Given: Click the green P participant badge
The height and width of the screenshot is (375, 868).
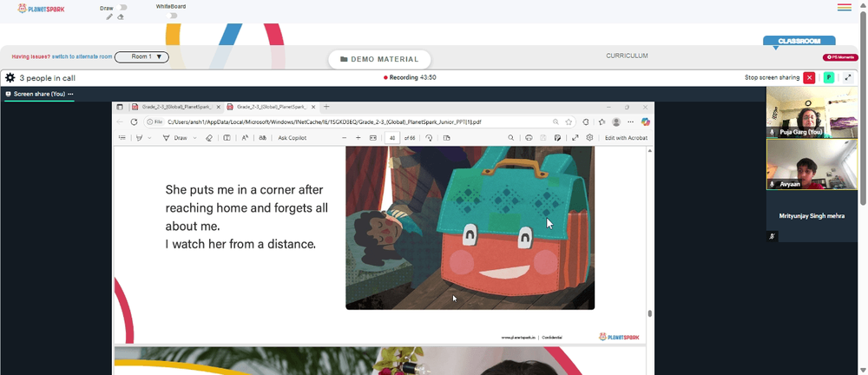Looking at the screenshot, I should coord(829,77).
